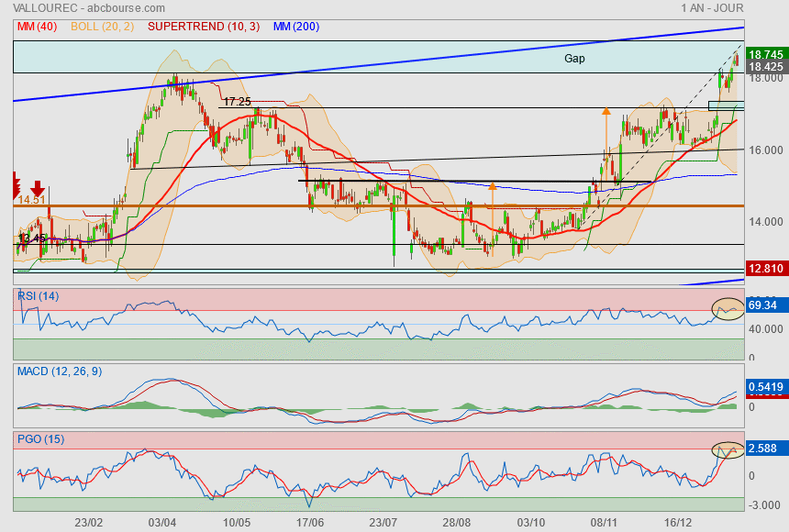The image size is (789, 532).
Task: Click the VALLOUREC - abcbourse.com chart title
Action: click(89, 8)
